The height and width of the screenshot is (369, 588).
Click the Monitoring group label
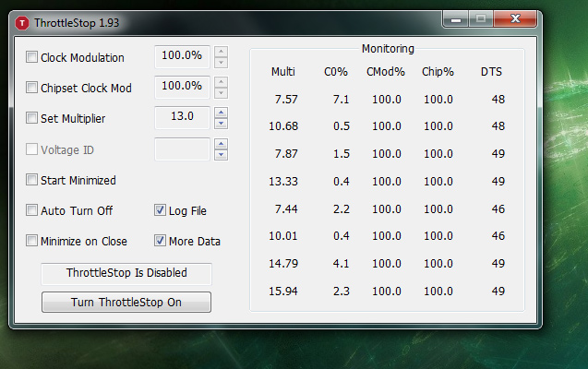pyautogui.click(x=388, y=49)
